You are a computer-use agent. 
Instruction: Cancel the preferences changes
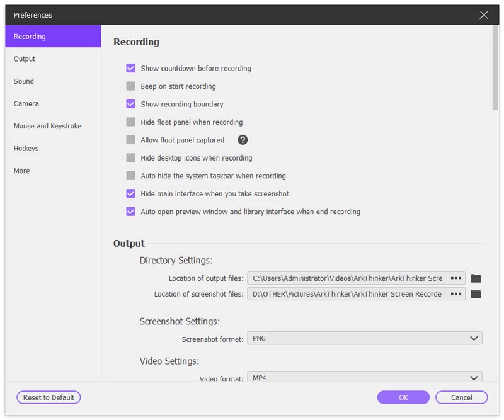[x=462, y=397]
